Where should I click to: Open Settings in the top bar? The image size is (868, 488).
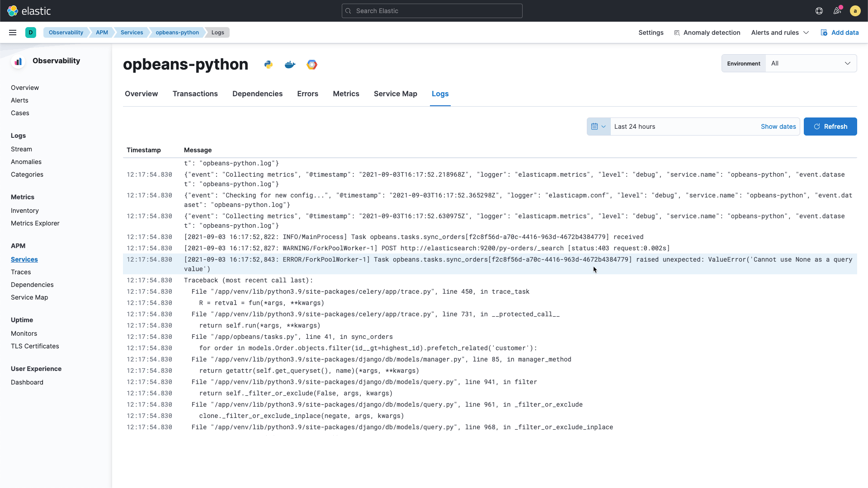[x=651, y=33]
